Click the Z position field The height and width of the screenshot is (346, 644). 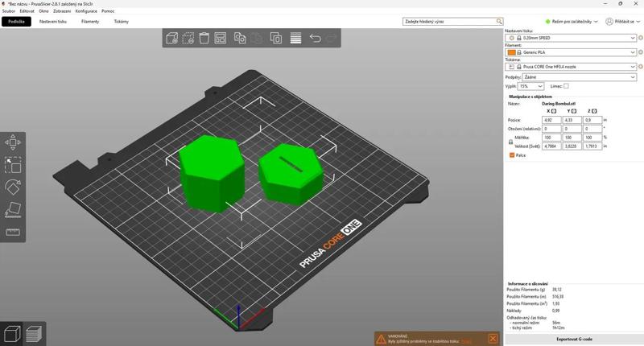click(592, 120)
